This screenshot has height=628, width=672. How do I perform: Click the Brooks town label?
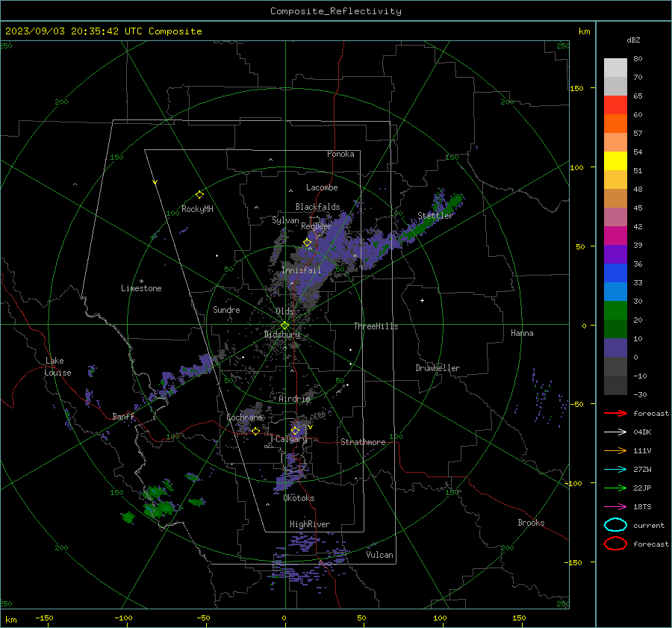531,523
